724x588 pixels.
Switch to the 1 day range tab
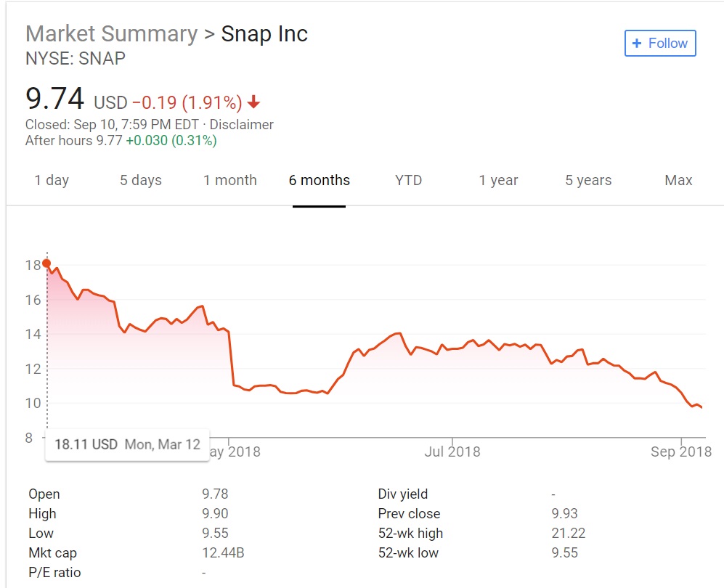pyautogui.click(x=52, y=181)
